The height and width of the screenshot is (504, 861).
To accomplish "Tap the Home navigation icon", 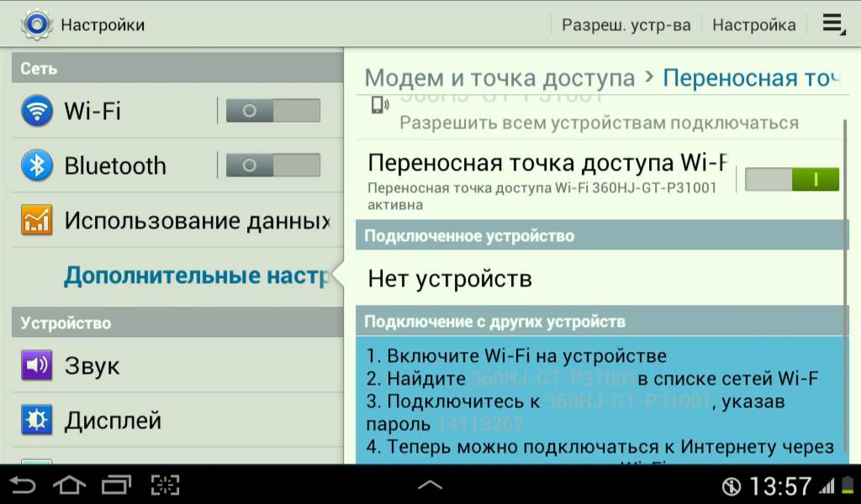I will (x=69, y=486).
